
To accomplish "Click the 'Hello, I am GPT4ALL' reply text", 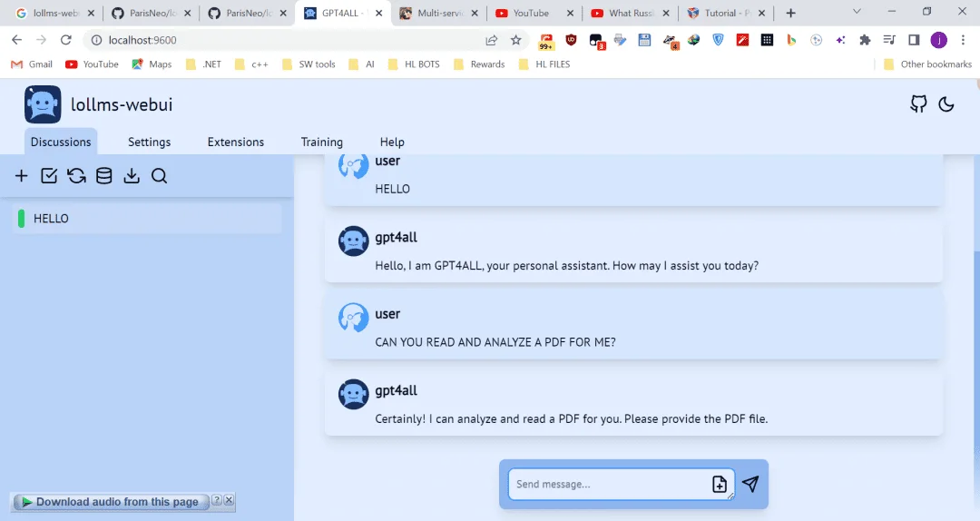I will point(567,266).
